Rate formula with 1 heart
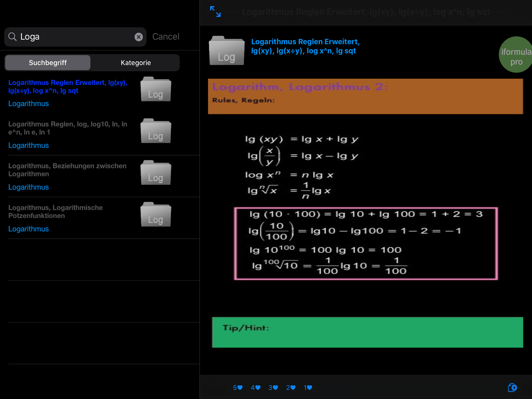This screenshot has height=399, width=532. [x=308, y=388]
